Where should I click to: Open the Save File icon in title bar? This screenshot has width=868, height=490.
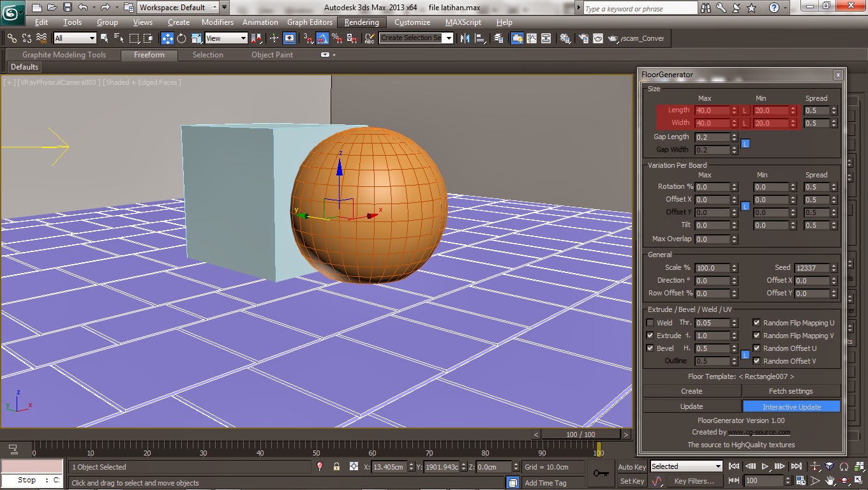[x=67, y=8]
